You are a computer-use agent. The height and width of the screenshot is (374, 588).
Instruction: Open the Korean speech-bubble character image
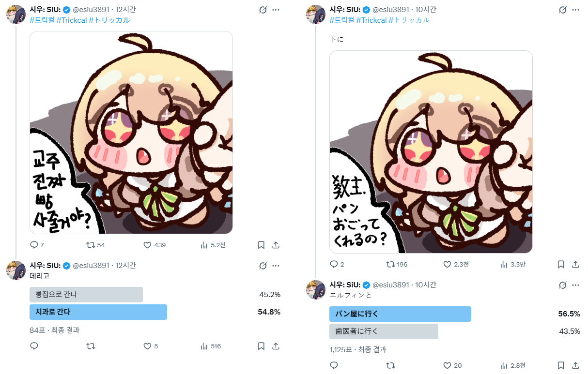[x=131, y=133]
